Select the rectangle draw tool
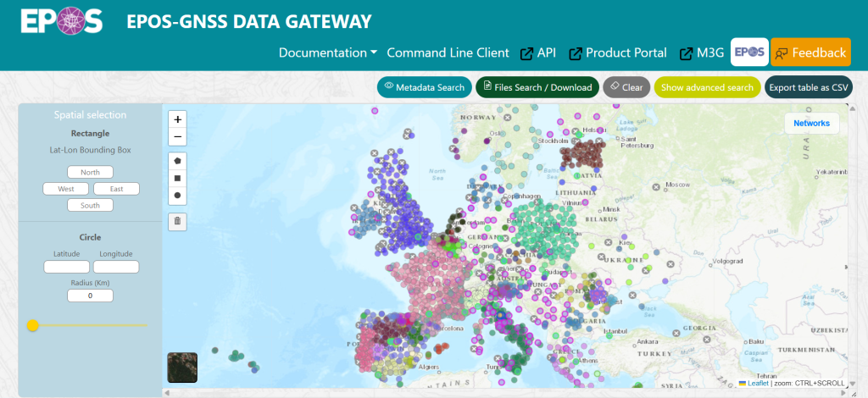Screen dimensions: 868x398 [177, 178]
